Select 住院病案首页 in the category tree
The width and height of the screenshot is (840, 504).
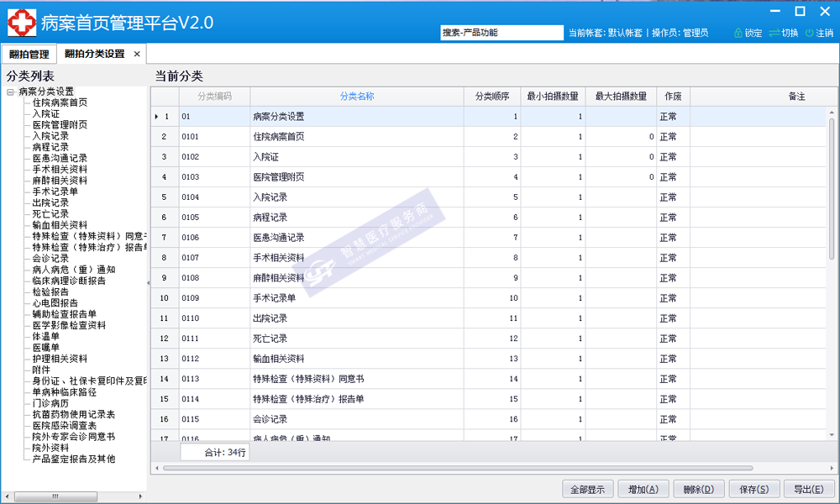(60, 102)
